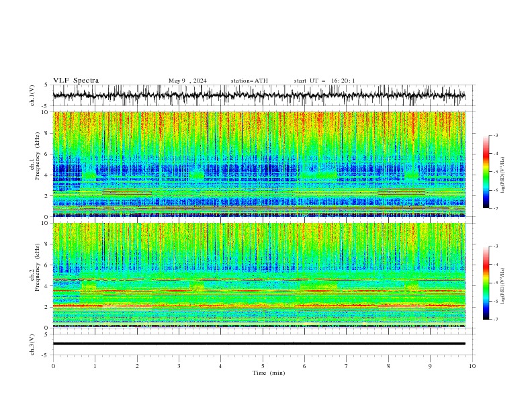Click the "ch.3(V)" axis label
The image size is (532, 411).
(32, 345)
